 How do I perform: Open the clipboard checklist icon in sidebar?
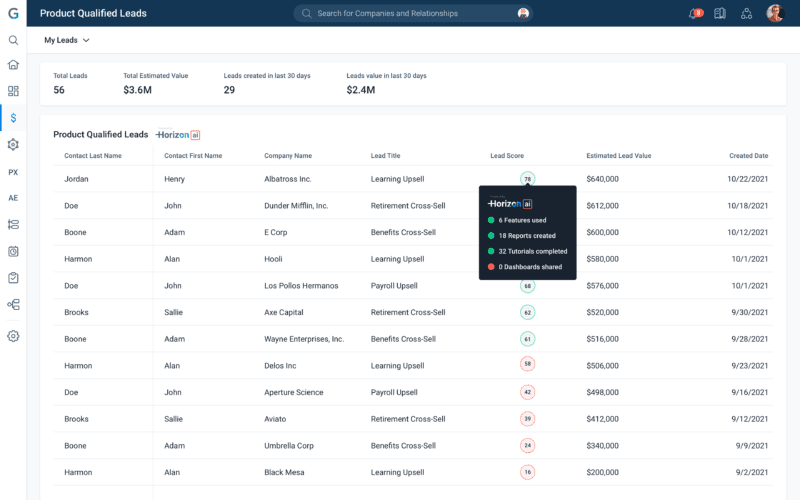click(x=13, y=278)
